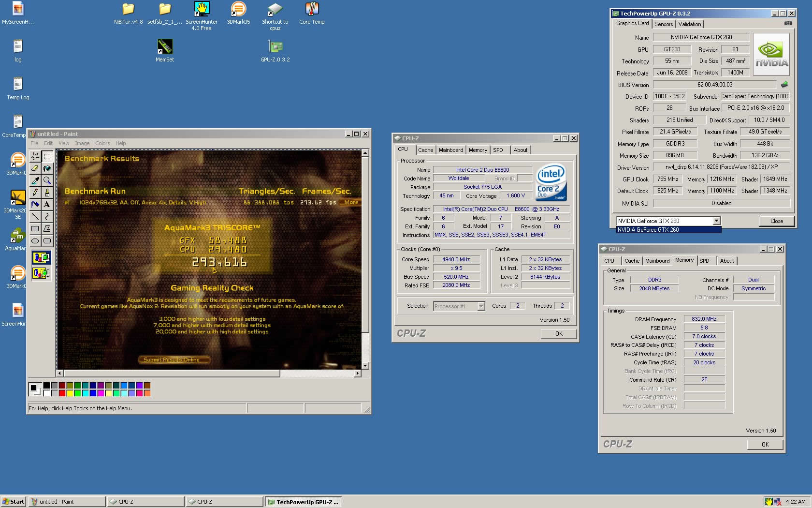812x508 pixels.
Task: Click the system tray icon beside the clock
Action: pyautogui.click(x=778, y=502)
